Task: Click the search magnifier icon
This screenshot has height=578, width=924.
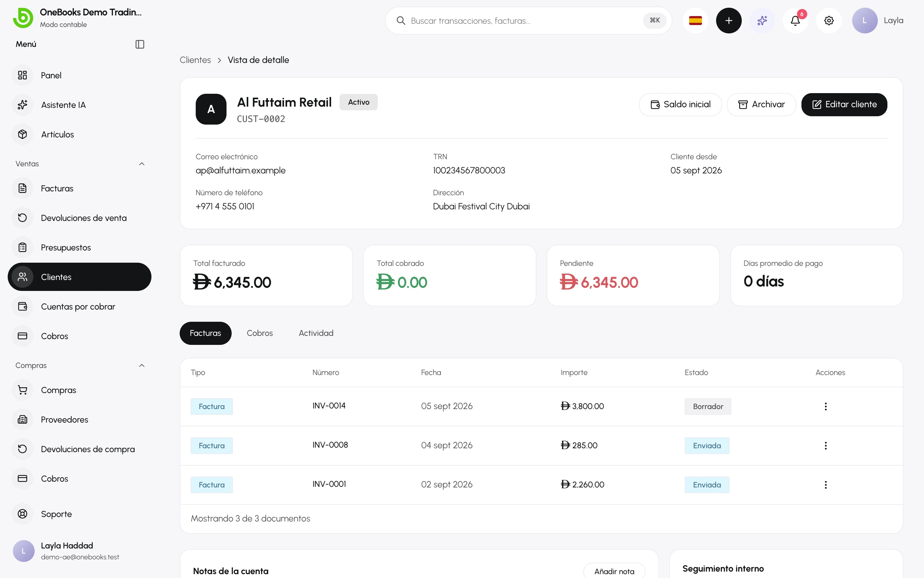Action: point(401,21)
